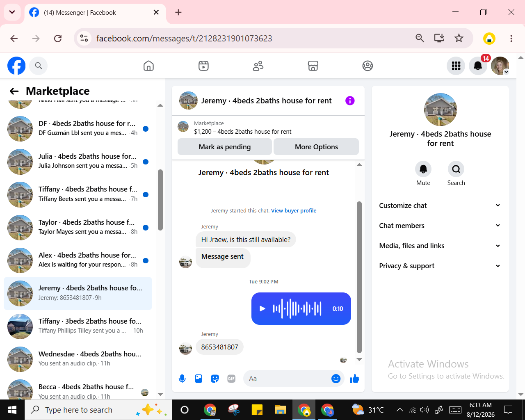This screenshot has height=420, width=525.
Task: Click the address bar URL
Action: 184,38
